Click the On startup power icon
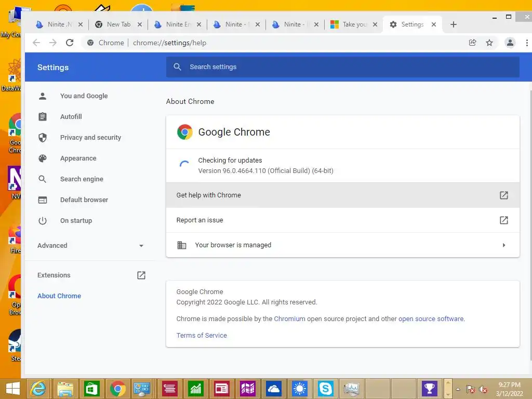The height and width of the screenshot is (399, 532). click(43, 220)
